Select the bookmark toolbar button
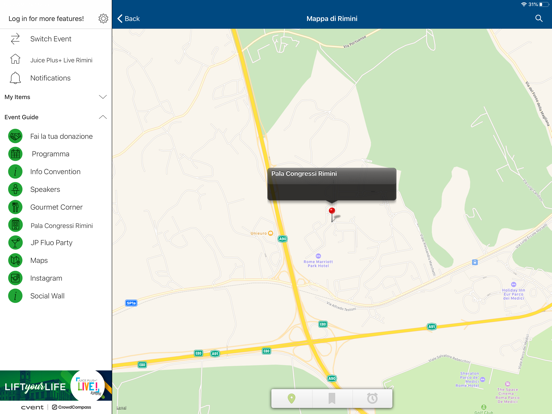 tap(332, 399)
